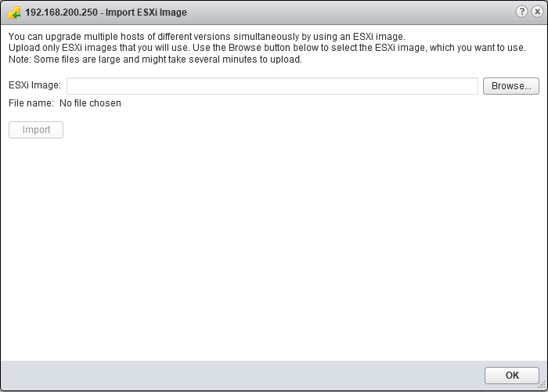This screenshot has width=548, height=392.
Task: Open help via the question mark icon
Action: pyautogui.click(x=522, y=13)
